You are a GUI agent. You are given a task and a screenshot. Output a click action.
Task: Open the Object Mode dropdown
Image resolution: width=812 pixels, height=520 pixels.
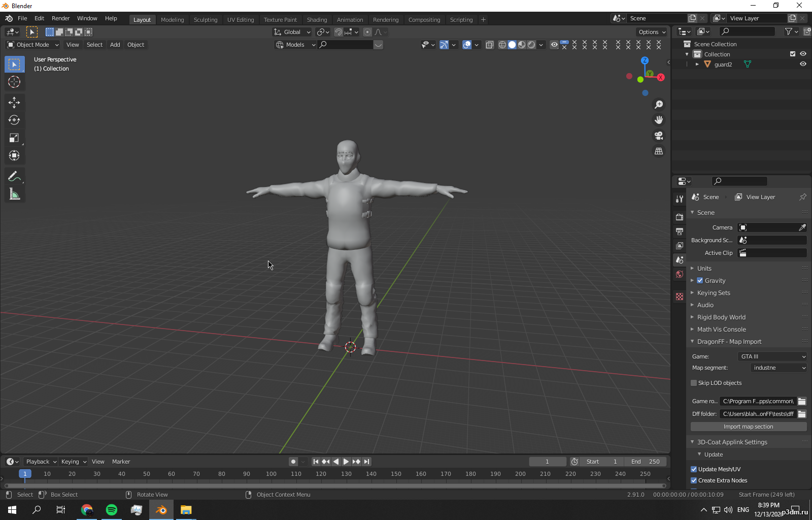[32, 45]
